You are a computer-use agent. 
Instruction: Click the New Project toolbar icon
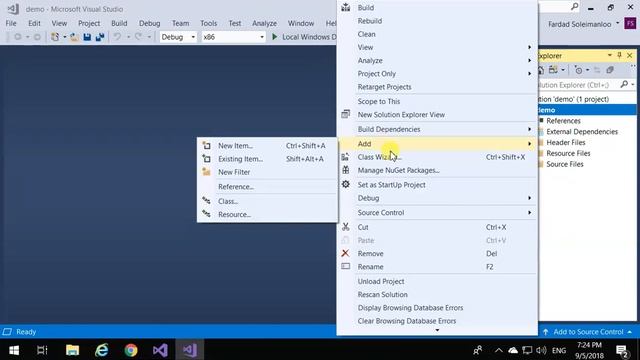[55, 37]
